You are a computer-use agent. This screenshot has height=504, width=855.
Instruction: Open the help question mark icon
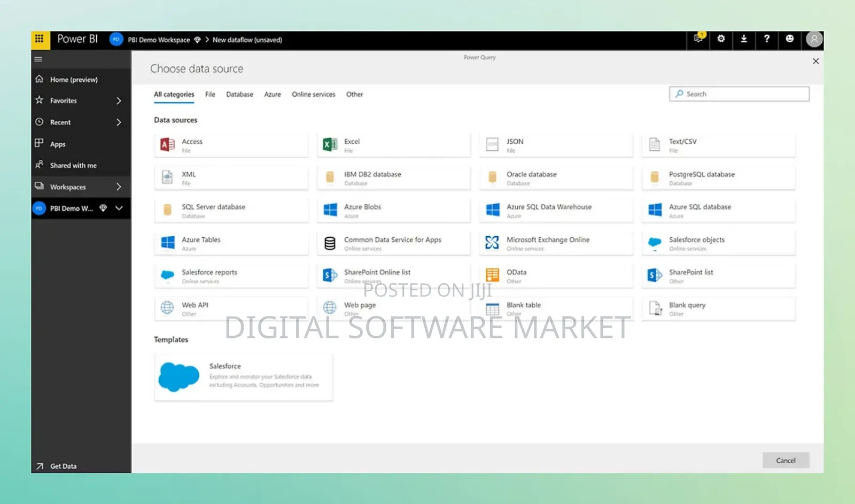click(767, 38)
